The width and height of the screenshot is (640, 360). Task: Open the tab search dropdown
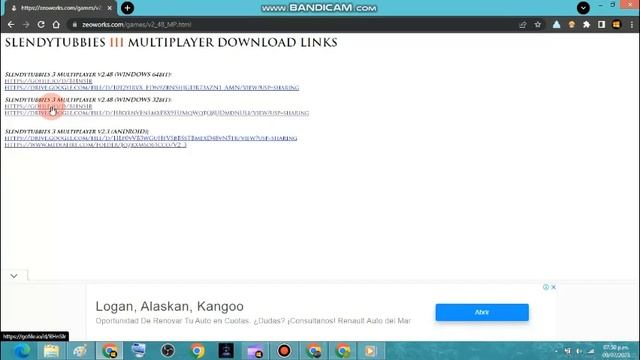coord(583,8)
